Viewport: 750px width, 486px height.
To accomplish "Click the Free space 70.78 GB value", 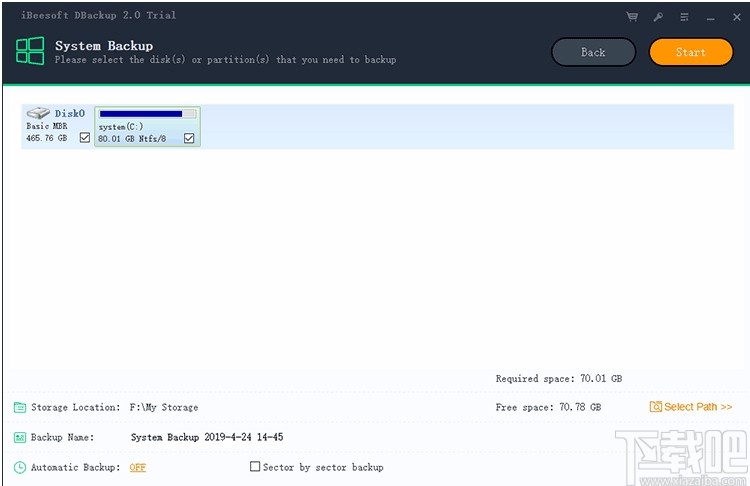I will pos(580,407).
